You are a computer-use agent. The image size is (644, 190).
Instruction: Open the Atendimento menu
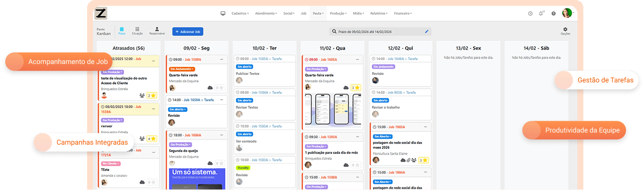266,13
